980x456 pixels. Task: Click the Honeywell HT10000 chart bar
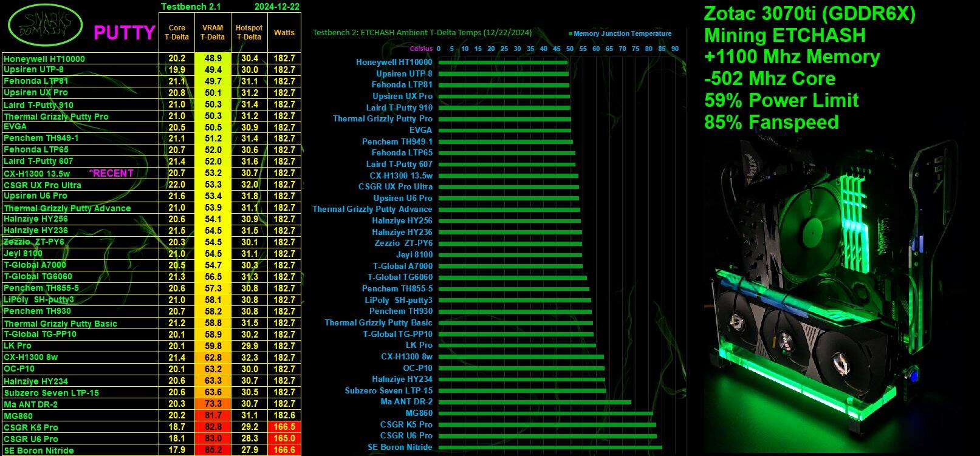[502, 62]
